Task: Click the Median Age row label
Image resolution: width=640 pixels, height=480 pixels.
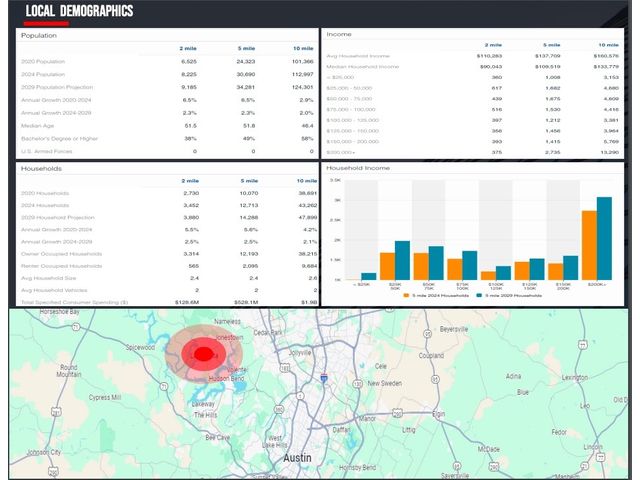Action: 38,126
